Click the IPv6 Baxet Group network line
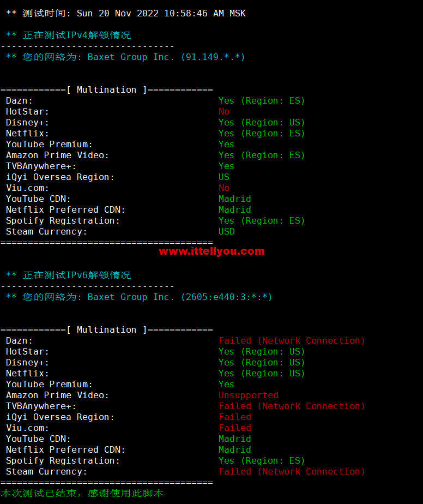The width and height of the screenshot is (423, 504). click(x=139, y=297)
